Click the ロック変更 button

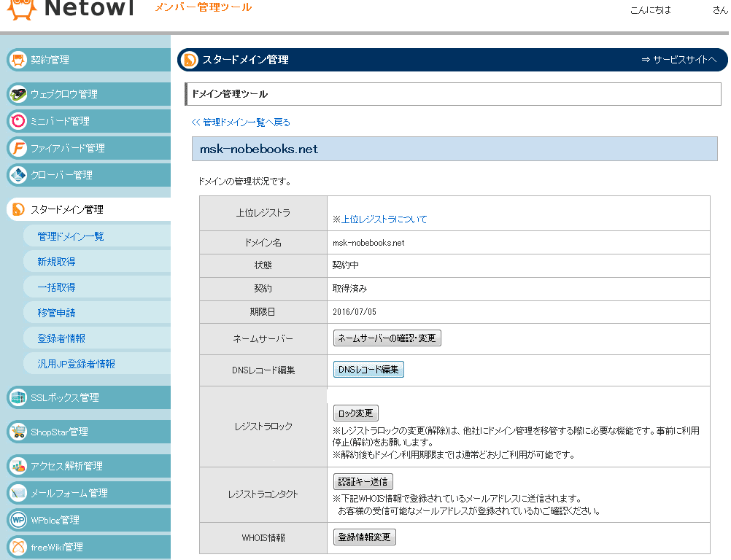point(356,413)
